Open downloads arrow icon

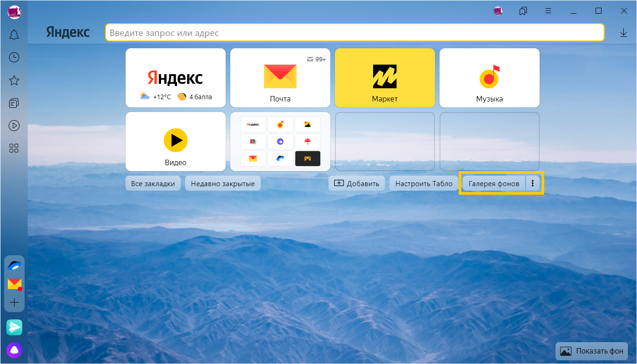[x=623, y=33]
